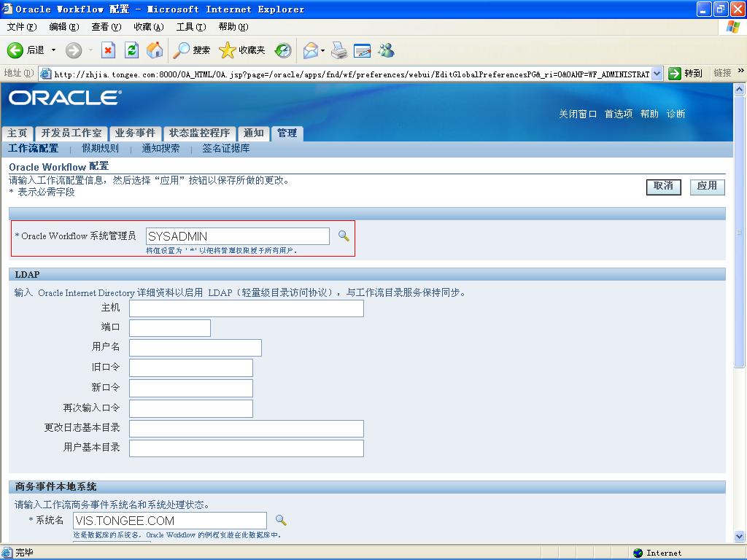Click the green 转到 Go arrow button

[675, 74]
